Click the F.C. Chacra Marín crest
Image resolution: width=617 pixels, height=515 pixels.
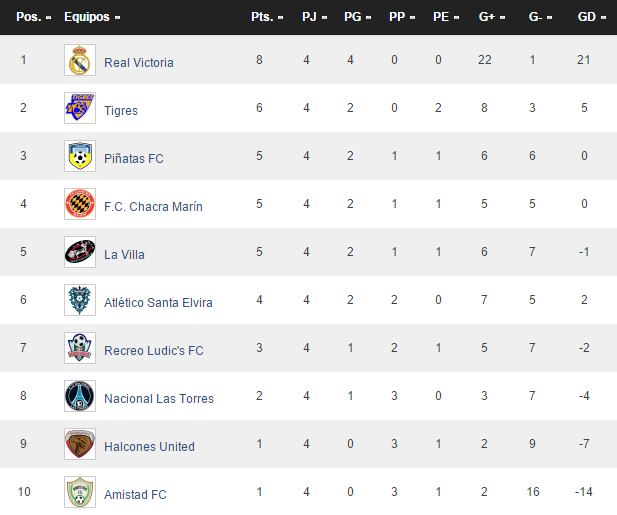pyautogui.click(x=79, y=205)
